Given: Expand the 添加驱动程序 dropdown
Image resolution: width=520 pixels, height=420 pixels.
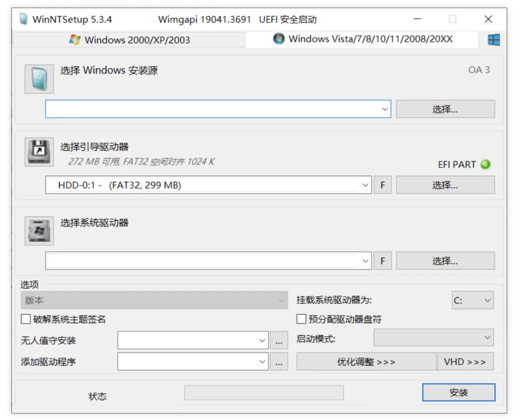Looking at the screenshot, I should click(262, 362).
